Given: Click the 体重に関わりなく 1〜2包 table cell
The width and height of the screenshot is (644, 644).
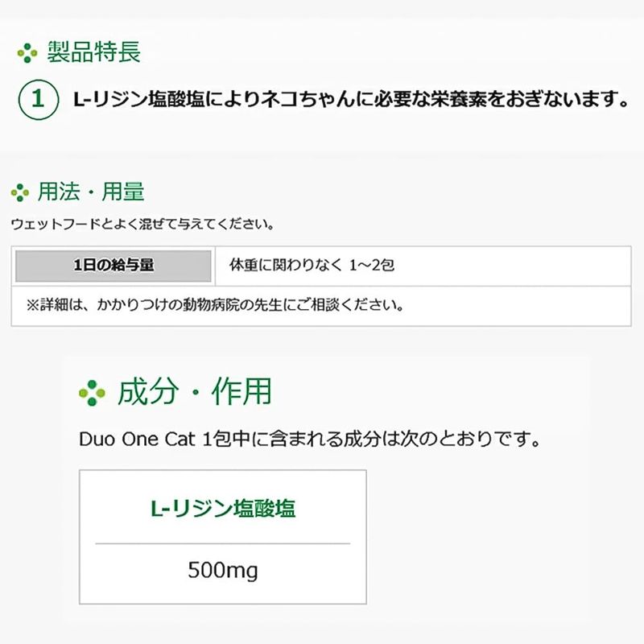Looking at the screenshot, I should pyautogui.click(x=423, y=266).
